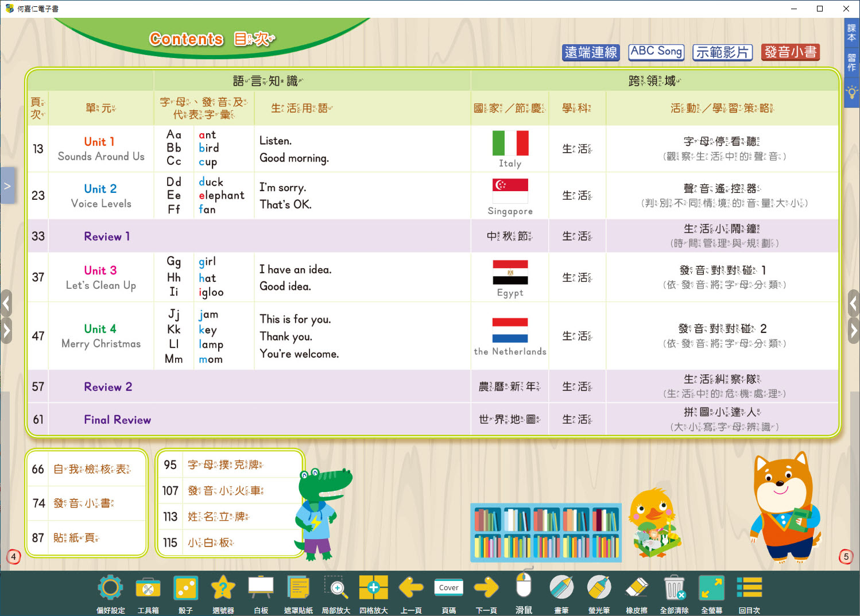The width and height of the screenshot is (860, 616).
Task: Select the 局部放大 zoom region tool
Action: (336, 588)
